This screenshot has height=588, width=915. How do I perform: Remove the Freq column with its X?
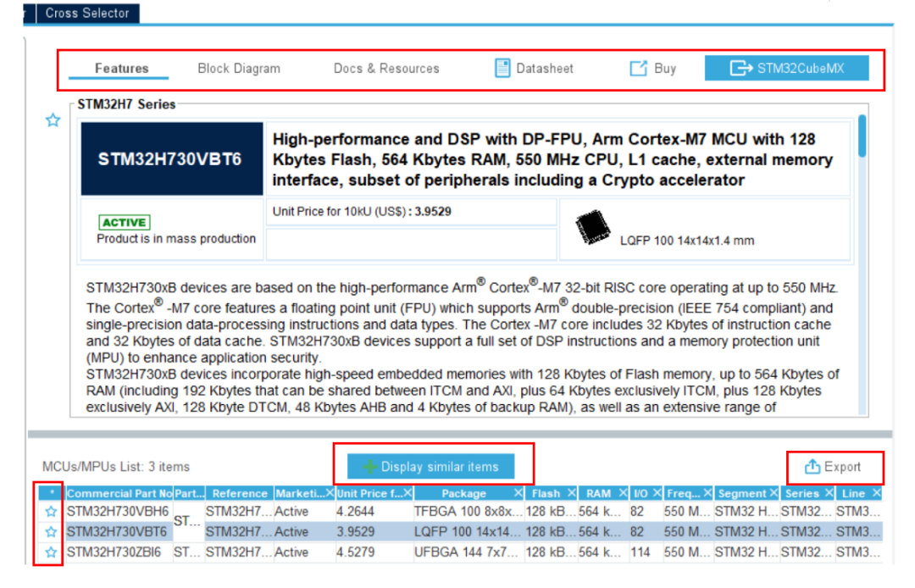coord(707,493)
